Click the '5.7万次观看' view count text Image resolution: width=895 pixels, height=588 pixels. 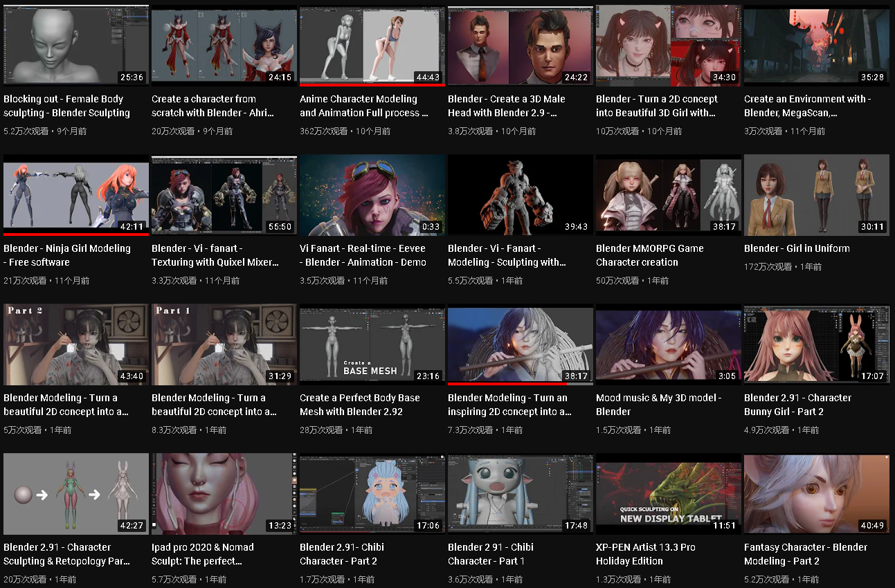(x=175, y=579)
